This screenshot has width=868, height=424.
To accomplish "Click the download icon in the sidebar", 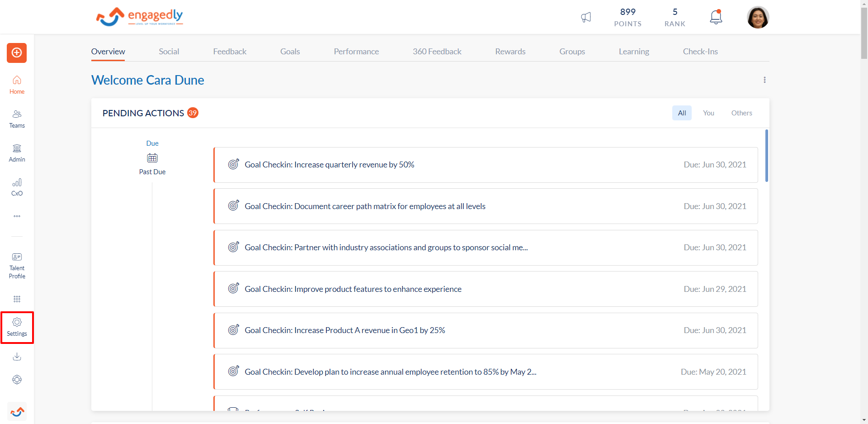I will click(x=17, y=357).
